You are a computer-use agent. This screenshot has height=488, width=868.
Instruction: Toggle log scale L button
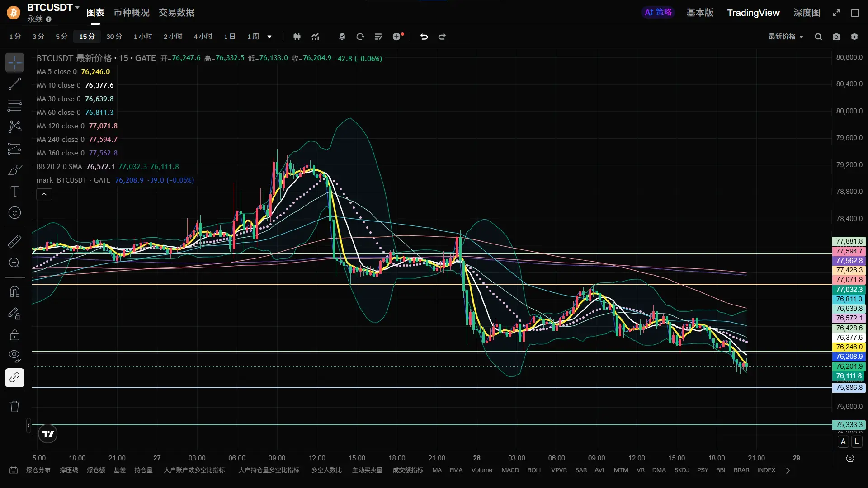tap(857, 442)
